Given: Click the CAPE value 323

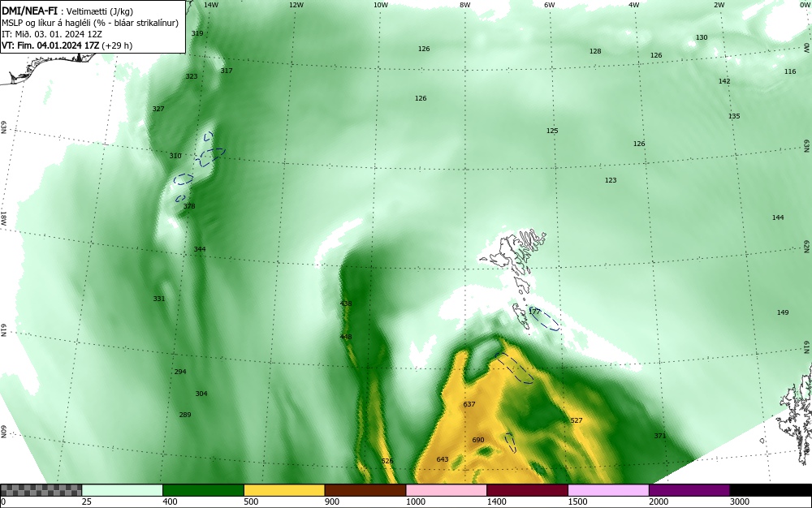Looking at the screenshot, I should click(x=192, y=76).
